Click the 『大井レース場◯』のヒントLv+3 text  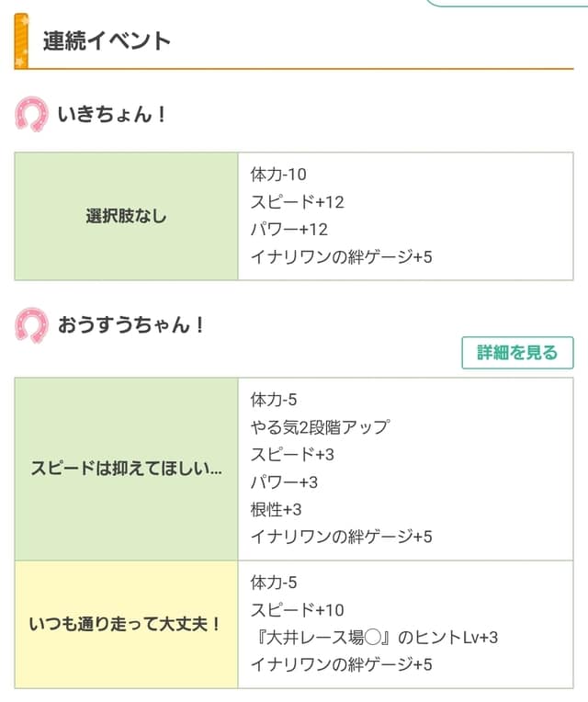click(374, 637)
